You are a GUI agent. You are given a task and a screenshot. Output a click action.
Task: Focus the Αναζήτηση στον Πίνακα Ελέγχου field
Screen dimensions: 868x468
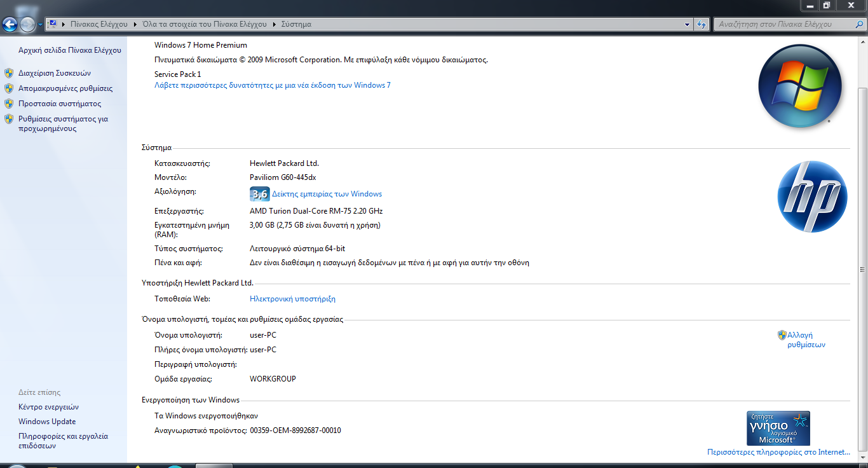783,24
